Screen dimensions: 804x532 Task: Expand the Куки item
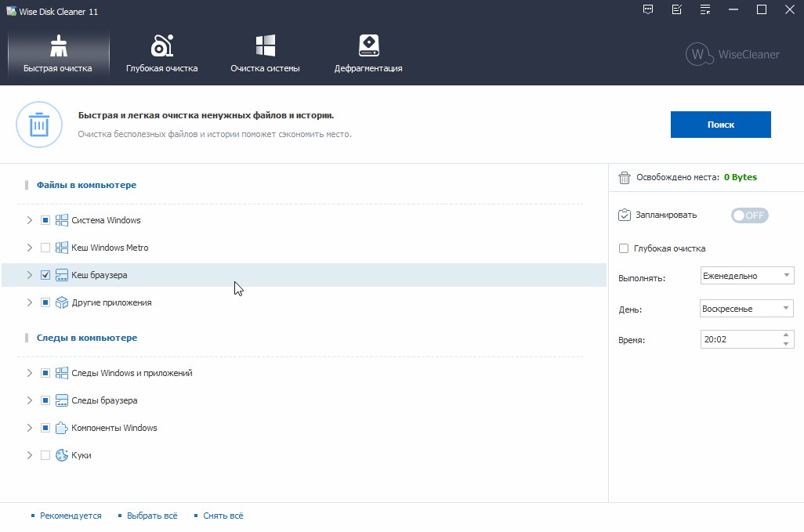(29, 455)
